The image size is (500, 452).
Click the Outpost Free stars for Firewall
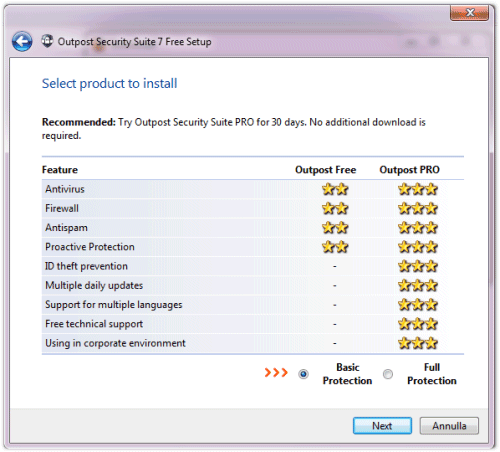point(335,208)
